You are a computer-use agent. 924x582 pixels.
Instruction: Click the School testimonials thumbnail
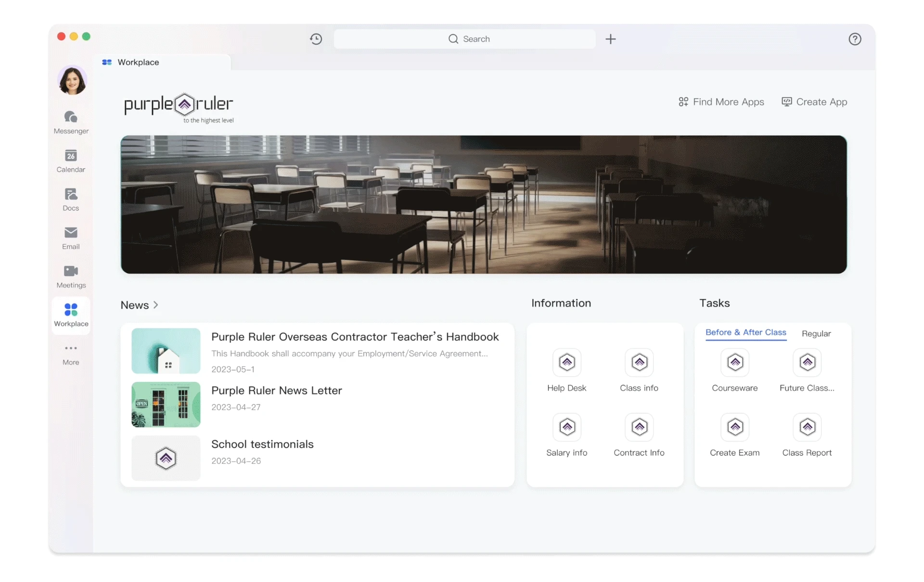point(166,458)
